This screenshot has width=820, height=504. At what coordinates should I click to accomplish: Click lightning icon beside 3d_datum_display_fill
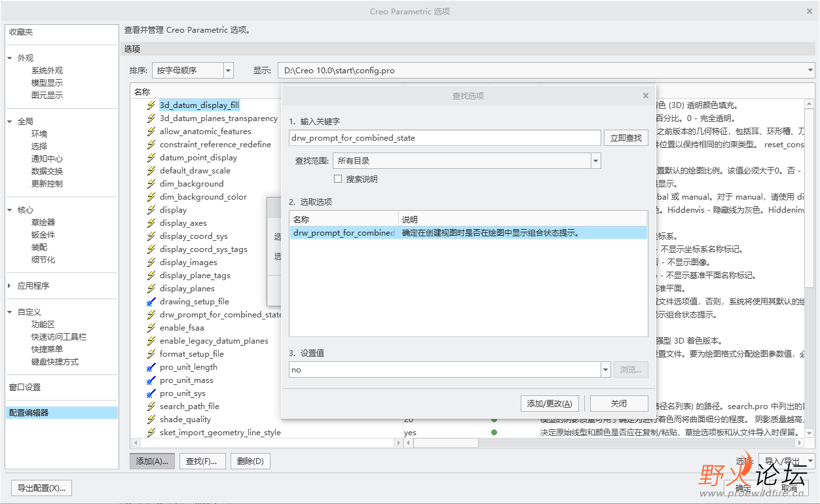point(151,105)
